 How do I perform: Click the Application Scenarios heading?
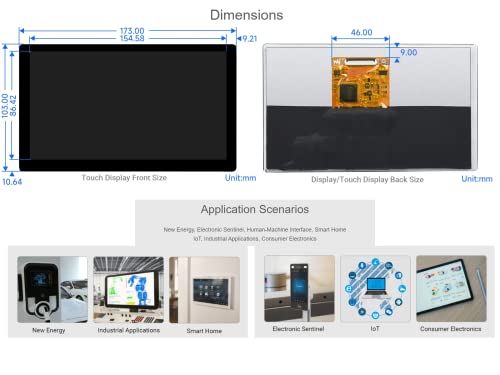(x=255, y=209)
